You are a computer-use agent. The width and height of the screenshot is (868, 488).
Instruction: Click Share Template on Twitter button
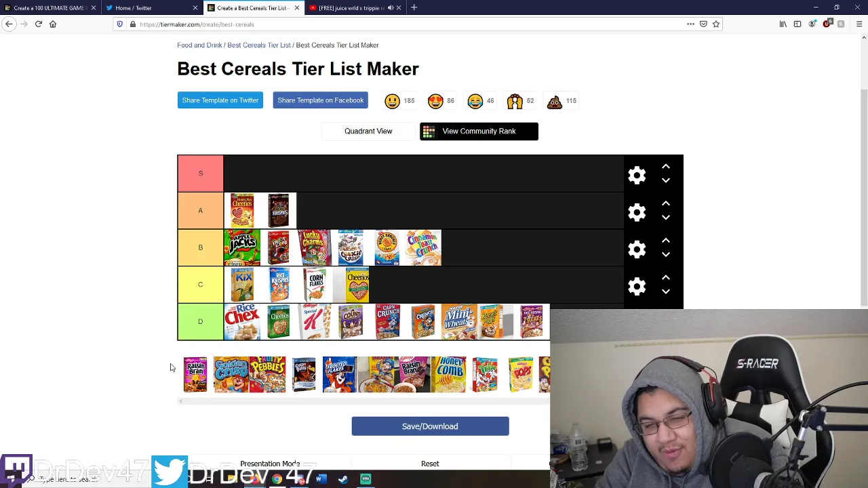[x=220, y=100]
